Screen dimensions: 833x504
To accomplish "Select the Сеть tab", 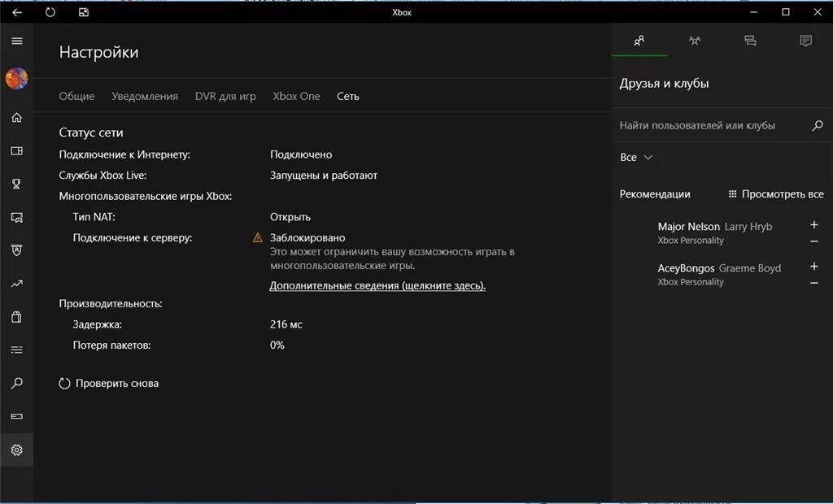I will pyautogui.click(x=348, y=96).
